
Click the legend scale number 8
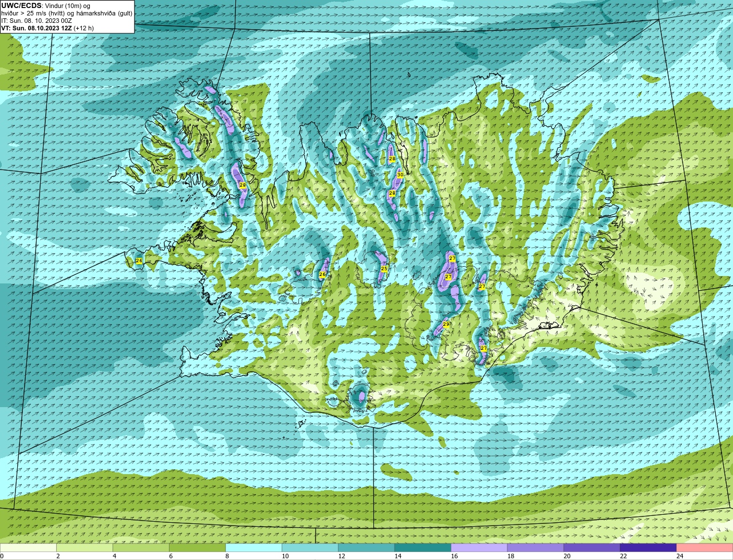click(x=227, y=556)
